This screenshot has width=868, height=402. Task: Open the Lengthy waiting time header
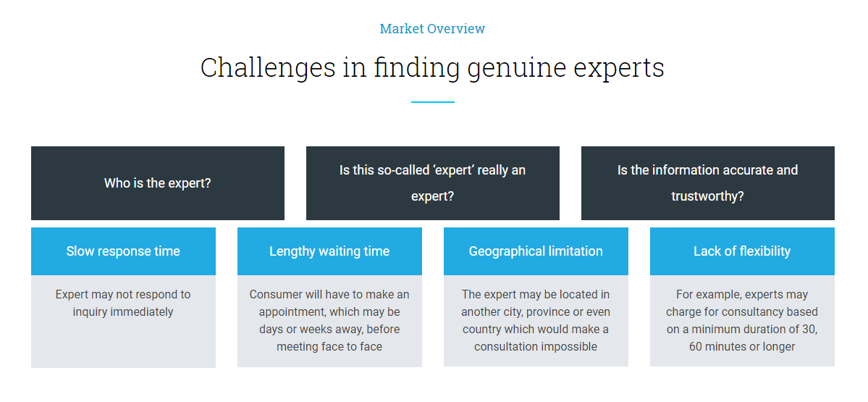pyautogui.click(x=330, y=251)
